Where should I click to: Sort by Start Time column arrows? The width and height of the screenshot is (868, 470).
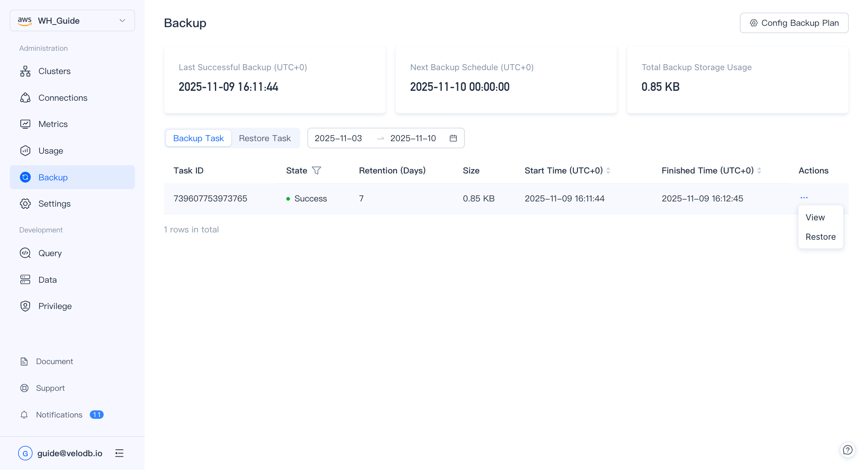[x=608, y=170]
